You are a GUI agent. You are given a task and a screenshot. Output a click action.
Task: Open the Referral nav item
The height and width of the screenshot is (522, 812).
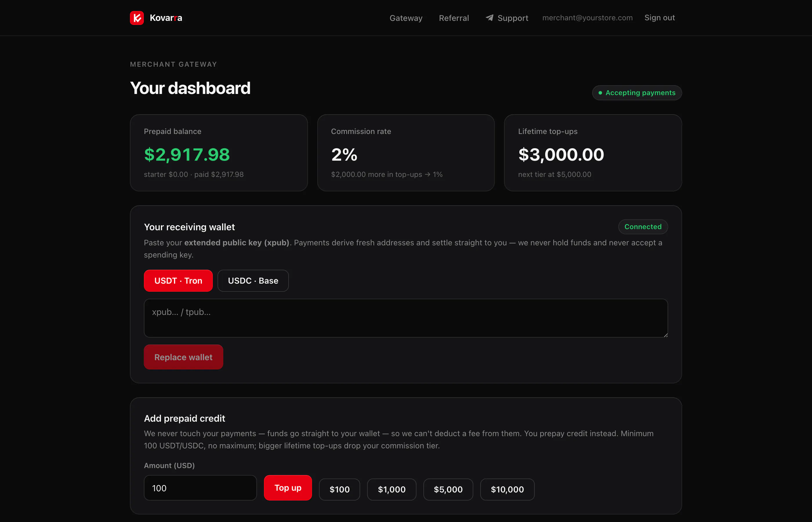pyautogui.click(x=454, y=18)
